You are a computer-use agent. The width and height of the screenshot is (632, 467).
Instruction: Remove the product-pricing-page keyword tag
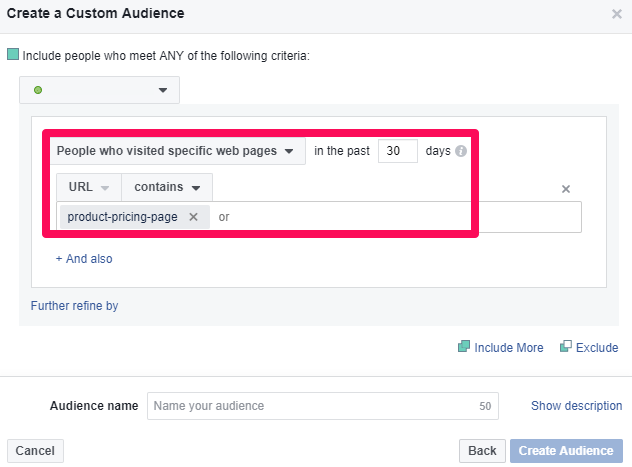(x=194, y=217)
